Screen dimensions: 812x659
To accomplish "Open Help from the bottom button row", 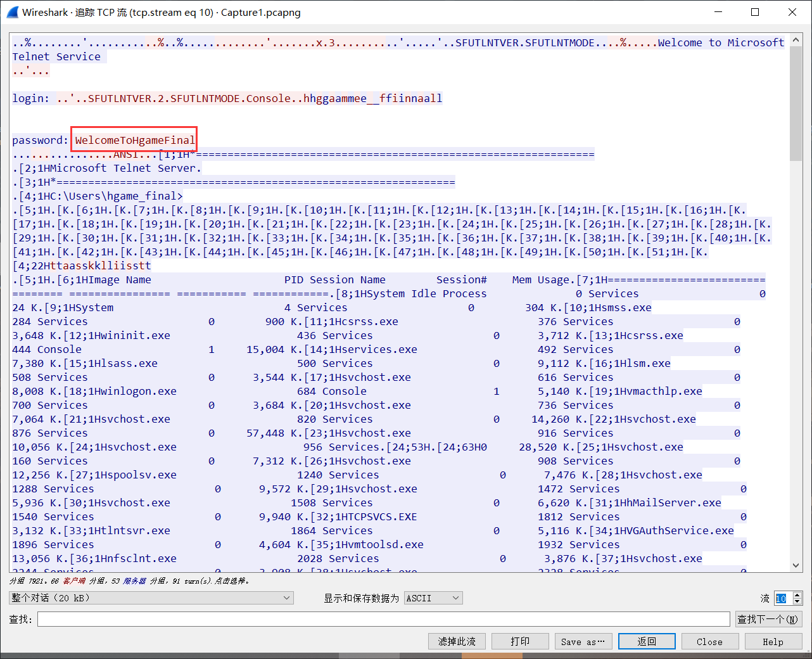I will (x=773, y=641).
